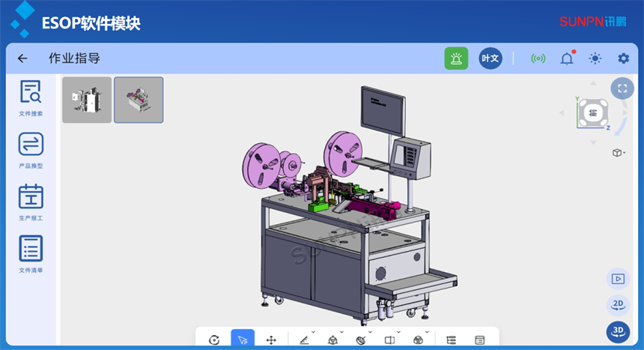Image resolution: width=644 pixels, height=350 pixels.
Task: Select the pointer selection tool
Action: pos(243,340)
